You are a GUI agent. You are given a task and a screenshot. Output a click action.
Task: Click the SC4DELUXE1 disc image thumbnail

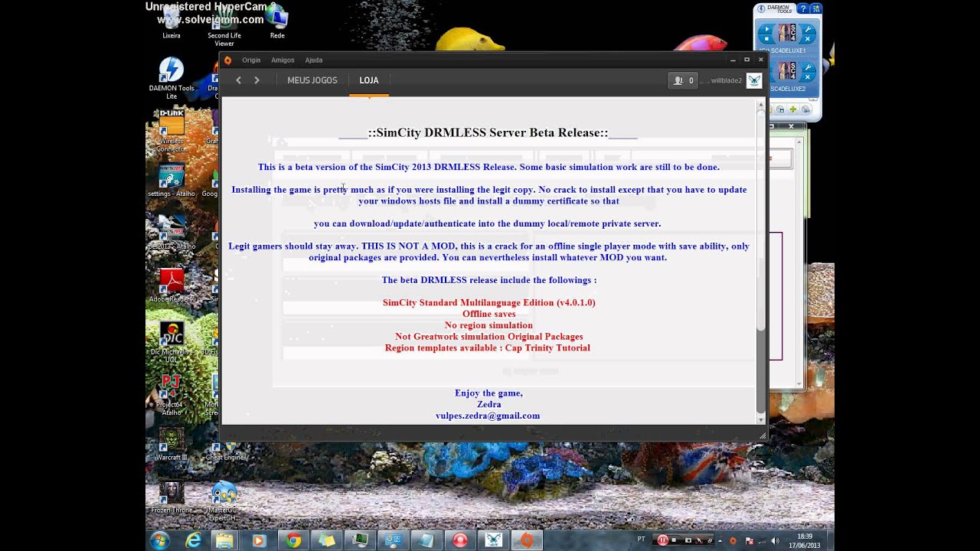tap(787, 34)
